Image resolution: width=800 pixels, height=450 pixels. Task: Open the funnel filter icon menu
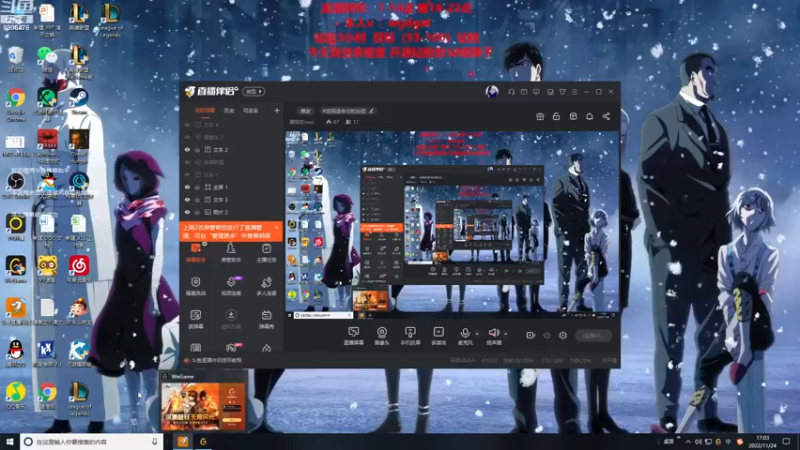(x=562, y=92)
